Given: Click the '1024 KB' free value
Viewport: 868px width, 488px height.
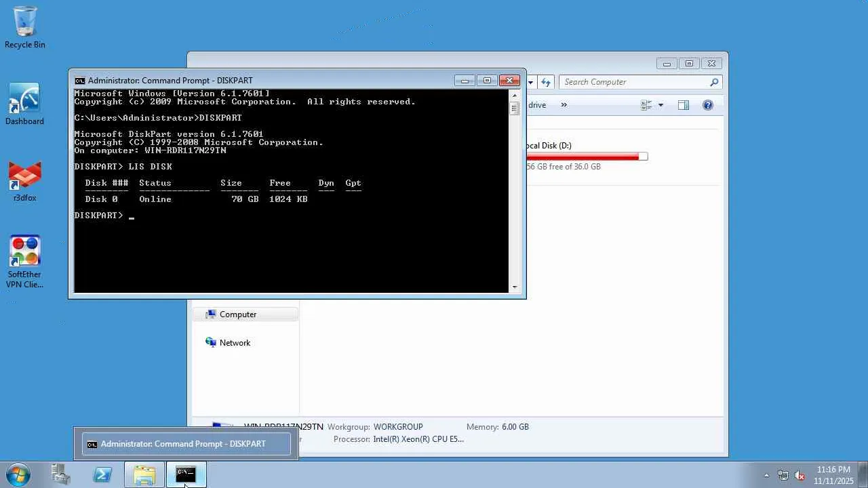Looking at the screenshot, I should point(288,199).
